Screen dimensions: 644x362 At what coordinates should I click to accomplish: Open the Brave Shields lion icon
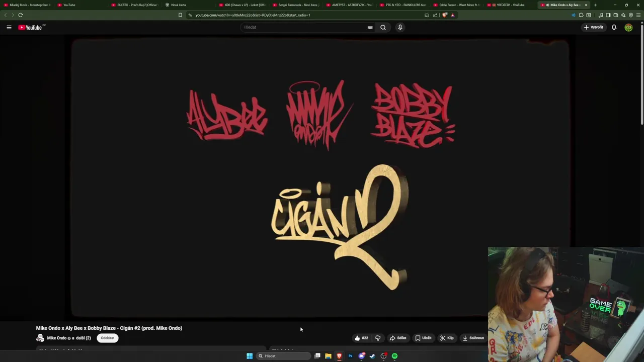pos(444,15)
